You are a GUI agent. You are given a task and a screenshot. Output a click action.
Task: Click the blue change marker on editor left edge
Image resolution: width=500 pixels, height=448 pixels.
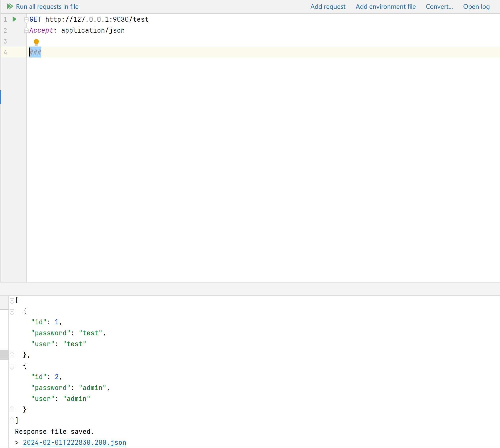pyautogui.click(x=0, y=97)
